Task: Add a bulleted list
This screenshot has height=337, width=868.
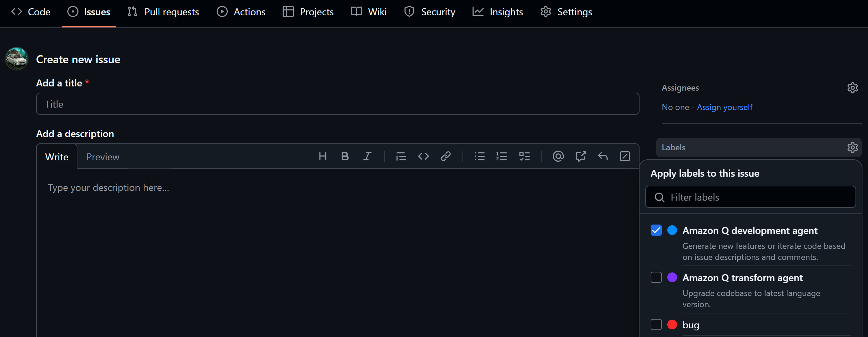Action: (479, 156)
